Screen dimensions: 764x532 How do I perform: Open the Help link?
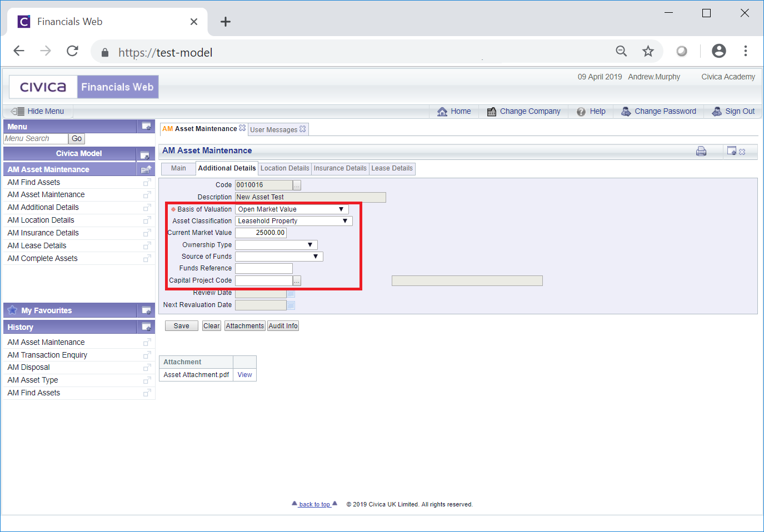coord(591,112)
